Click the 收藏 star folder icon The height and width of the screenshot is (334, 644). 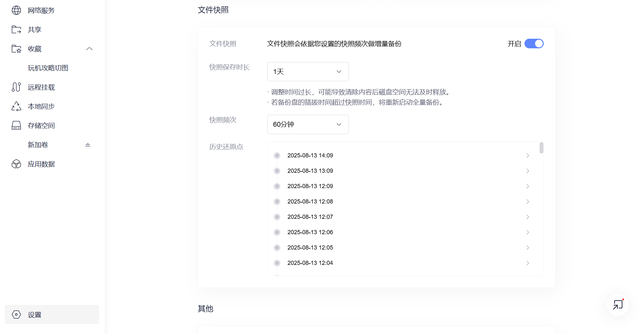[x=16, y=49]
